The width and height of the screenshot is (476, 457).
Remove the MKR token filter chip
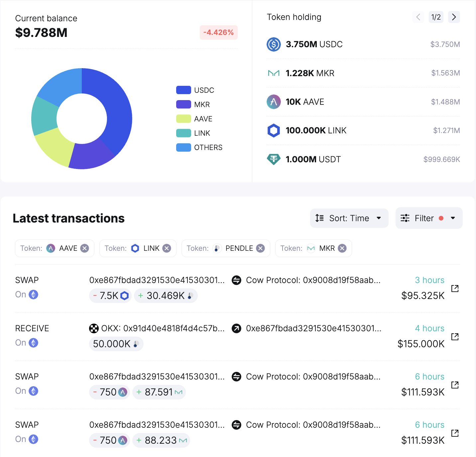pyautogui.click(x=342, y=248)
